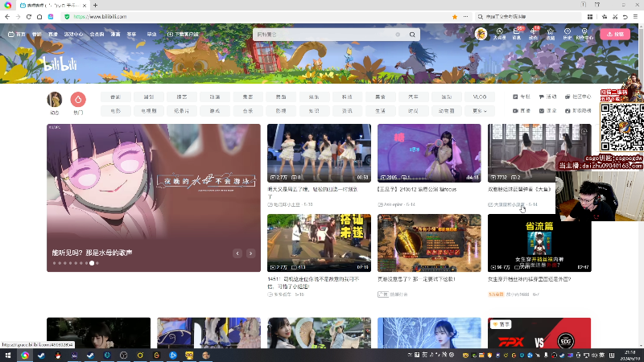This screenshot has width=644, height=362.
Task: Open the 消息 messages icon
Action: pyautogui.click(x=517, y=34)
